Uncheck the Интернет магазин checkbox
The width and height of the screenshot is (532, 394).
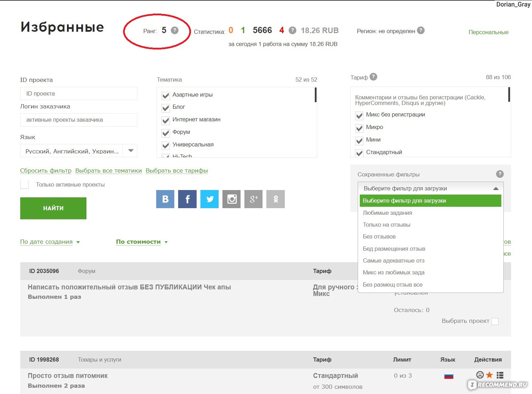point(166,120)
